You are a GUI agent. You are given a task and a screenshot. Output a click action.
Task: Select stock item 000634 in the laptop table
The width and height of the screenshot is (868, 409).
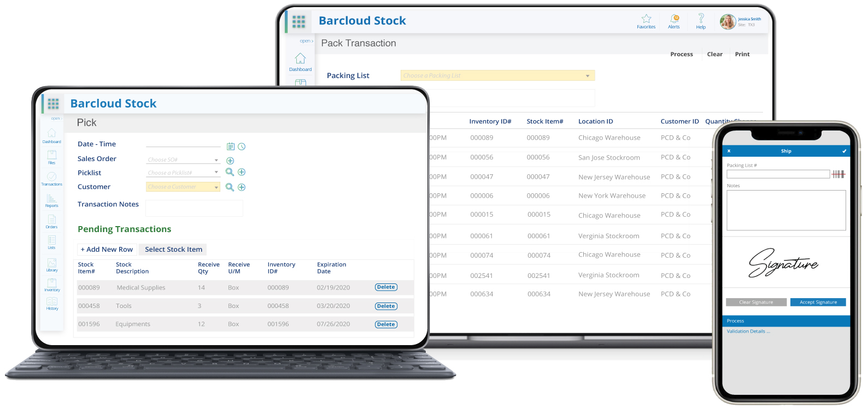point(539,294)
